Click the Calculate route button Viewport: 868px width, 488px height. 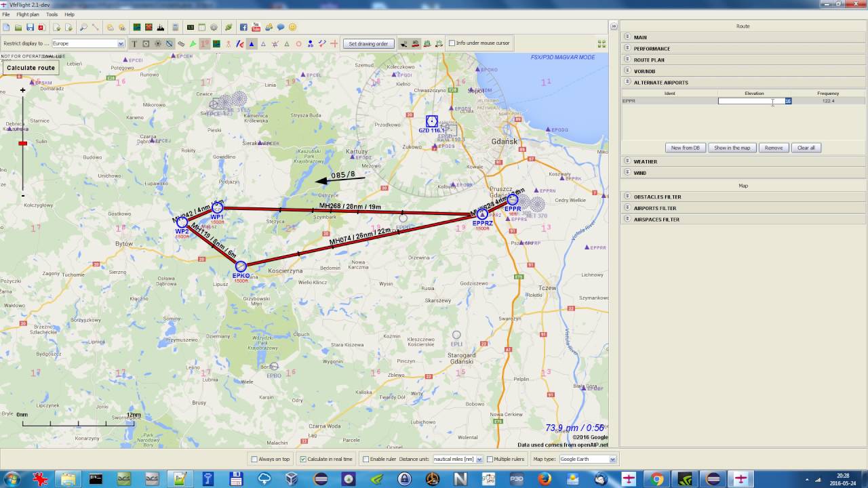pos(31,68)
